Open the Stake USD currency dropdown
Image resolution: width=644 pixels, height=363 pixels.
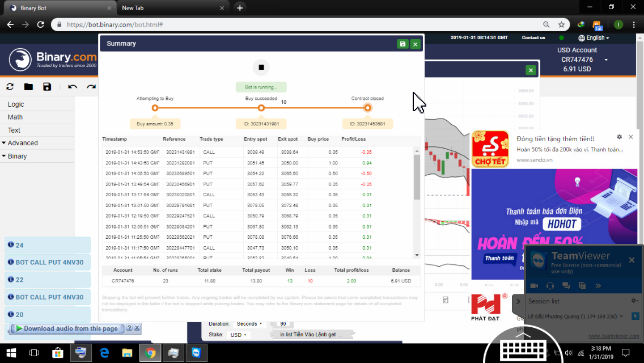pyautogui.click(x=238, y=335)
